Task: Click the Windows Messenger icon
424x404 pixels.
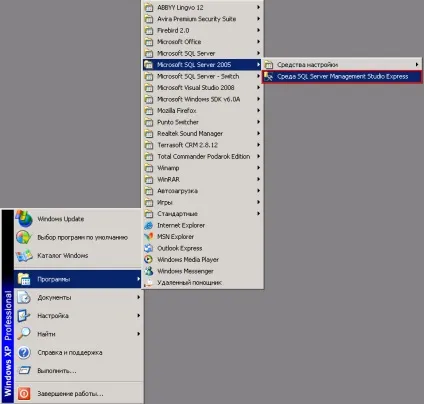Action: coord(148,271)
